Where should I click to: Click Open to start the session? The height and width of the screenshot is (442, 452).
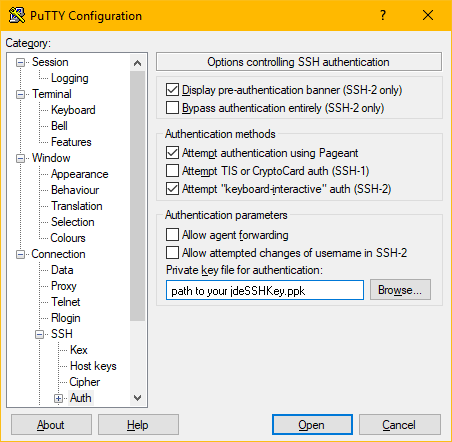tap(312, 425)
